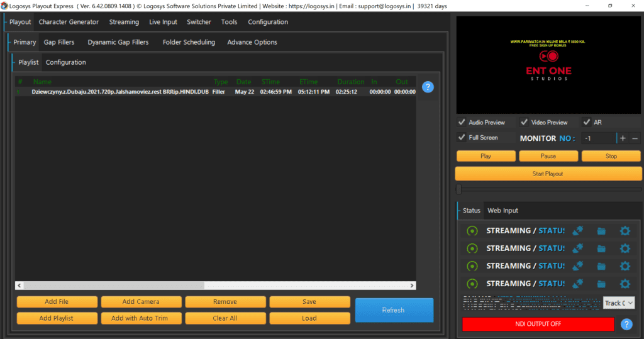Click the help icon beside the playlist header
Screen dimensions: 644x339
click(x=428, y=87)
